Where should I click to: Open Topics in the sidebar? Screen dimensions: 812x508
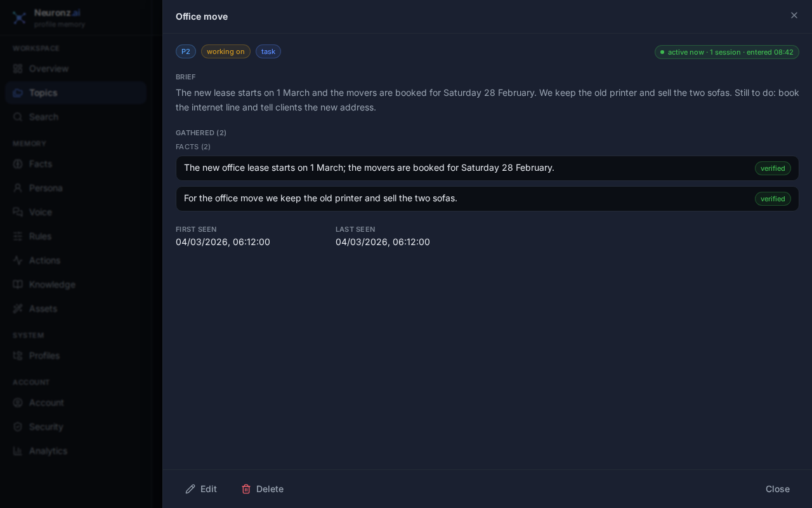point(76,93)
